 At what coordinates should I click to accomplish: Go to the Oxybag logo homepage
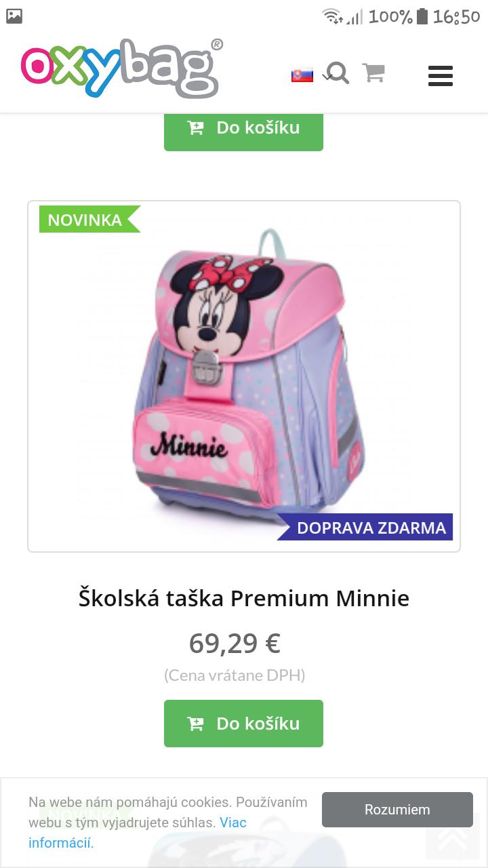pyautogui.click(x=122, y=68)
